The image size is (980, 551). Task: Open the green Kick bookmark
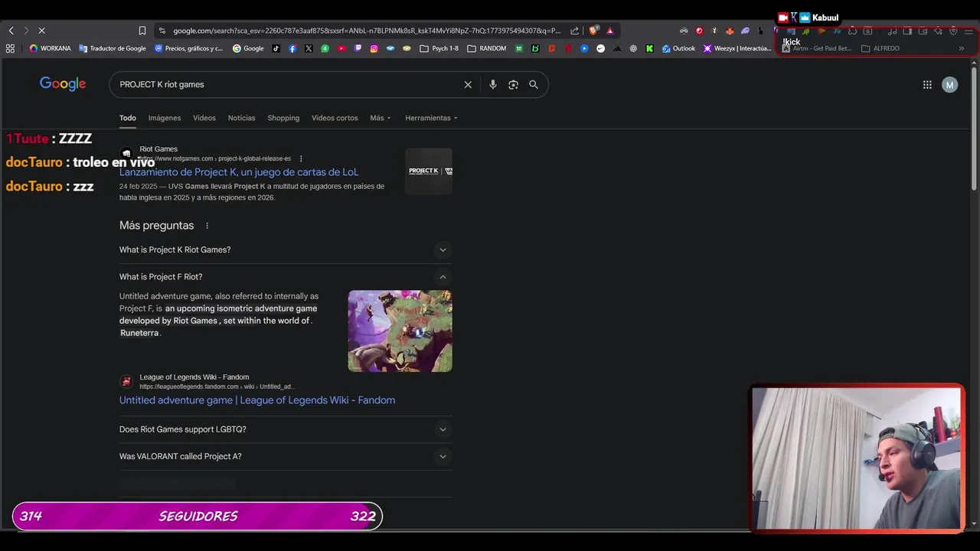[x=649, y=48]
